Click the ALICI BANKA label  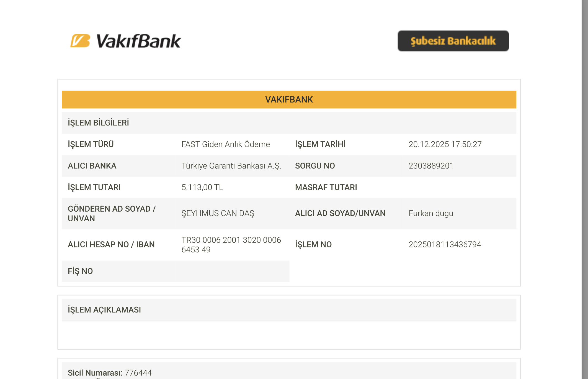pyautogui.click(x=92, y=166)
